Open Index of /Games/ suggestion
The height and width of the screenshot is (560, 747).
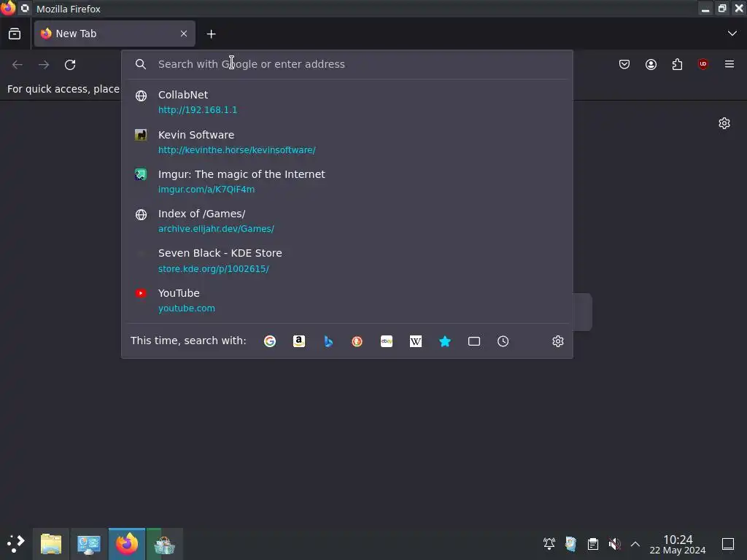click(347, 221)
